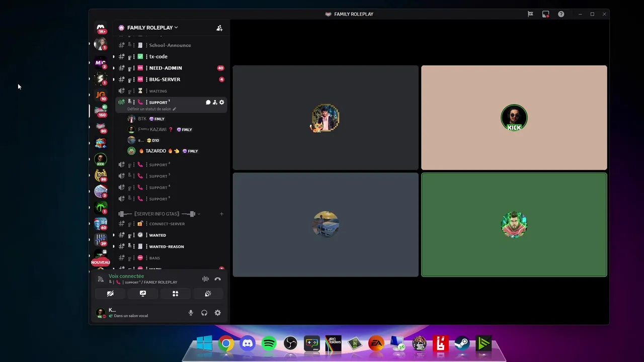Screen dimensions: 644x362
Task: Open the BUG-SERVER channel
Action: pos(171,79)
